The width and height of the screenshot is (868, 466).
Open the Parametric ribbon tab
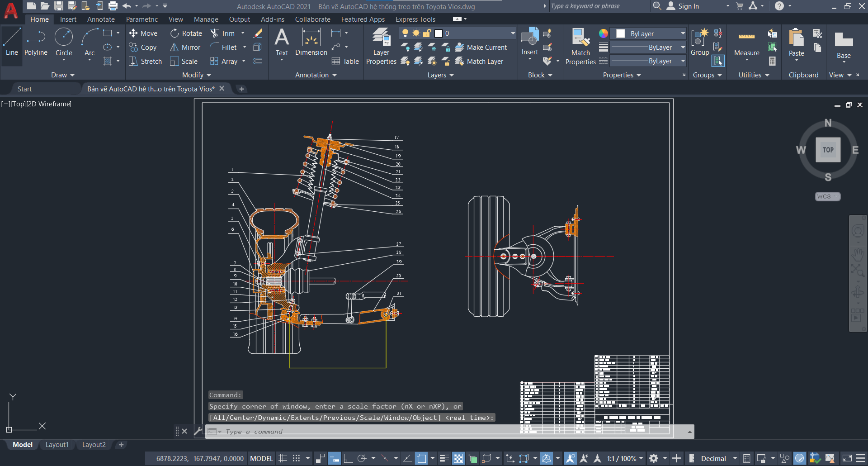click(142, 19)
